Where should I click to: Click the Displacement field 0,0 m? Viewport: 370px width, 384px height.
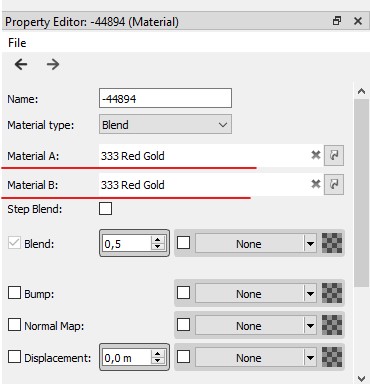click(127, 358)
